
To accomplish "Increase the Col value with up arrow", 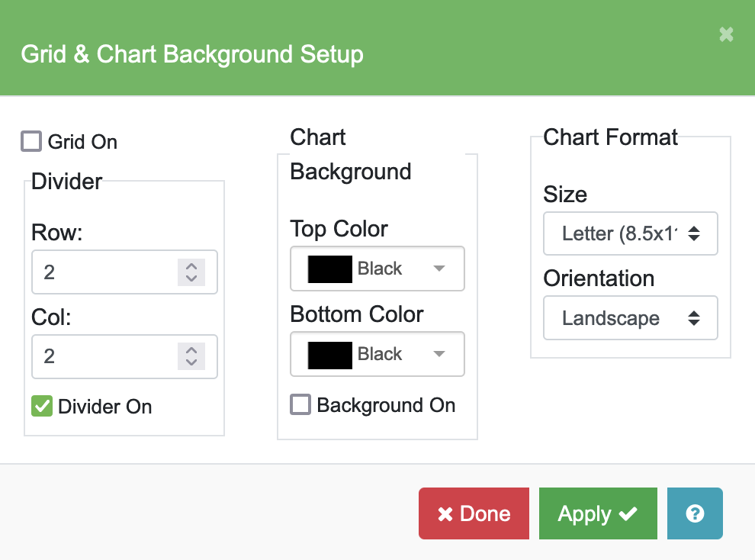I will (x=191, y=351).
